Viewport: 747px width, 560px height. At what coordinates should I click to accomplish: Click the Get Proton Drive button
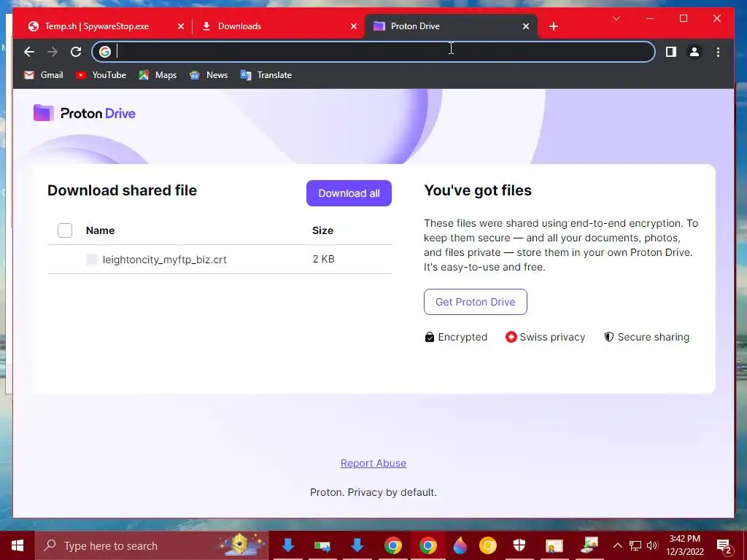tap(476, 302)
